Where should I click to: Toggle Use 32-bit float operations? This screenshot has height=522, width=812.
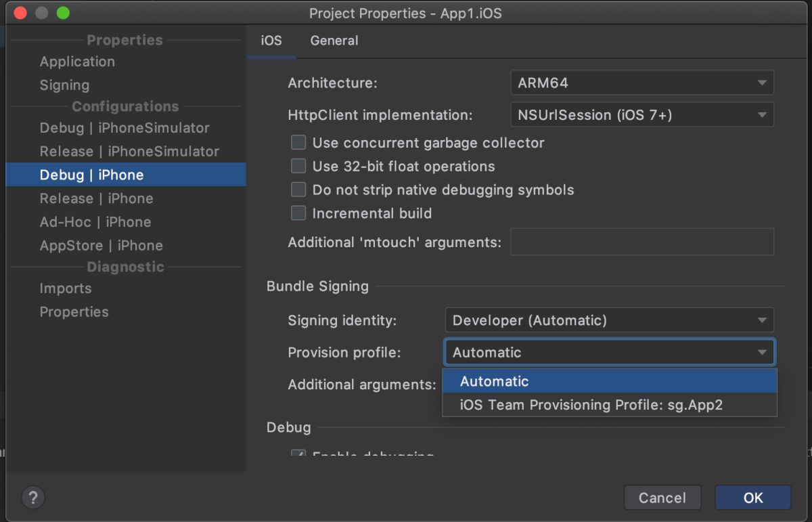click(x=298, y=167)
